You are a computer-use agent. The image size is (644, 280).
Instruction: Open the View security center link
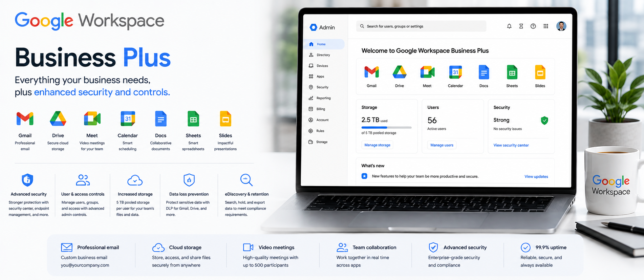click(x=511, y=145)
